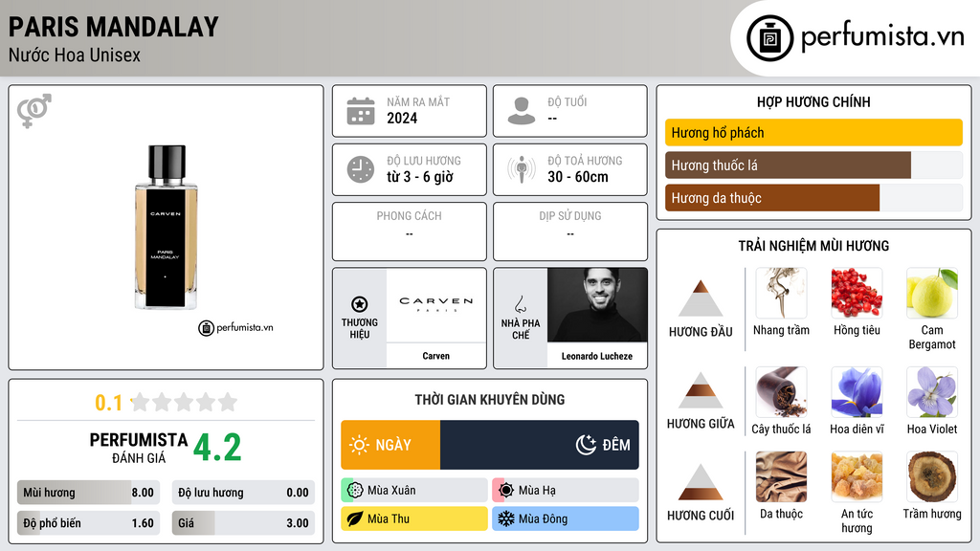Image resolution: width=980 pixels, height=551 pixels.
Task: Click the An tức hương benzoin image
Action: point(857,476)
